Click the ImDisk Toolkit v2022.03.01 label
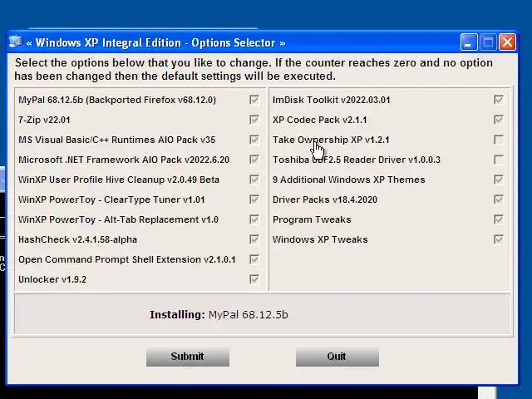The height and width of the screenshot is (399, 532). 332,100
